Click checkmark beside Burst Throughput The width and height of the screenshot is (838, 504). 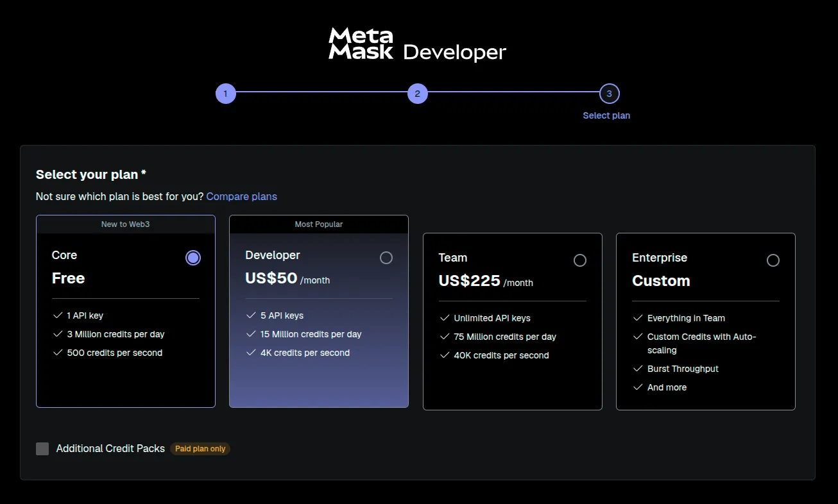click(x=638, y=369)
